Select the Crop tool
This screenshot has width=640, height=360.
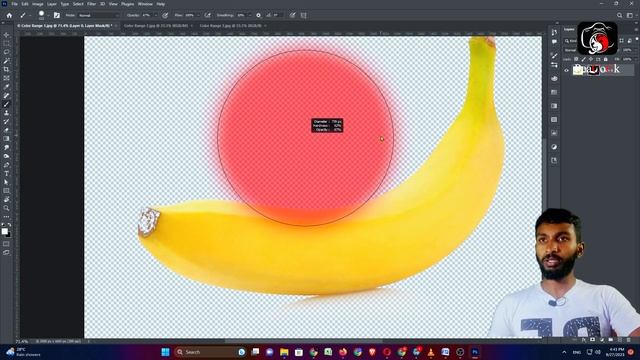pyautogui.click(x=7, y=69)
